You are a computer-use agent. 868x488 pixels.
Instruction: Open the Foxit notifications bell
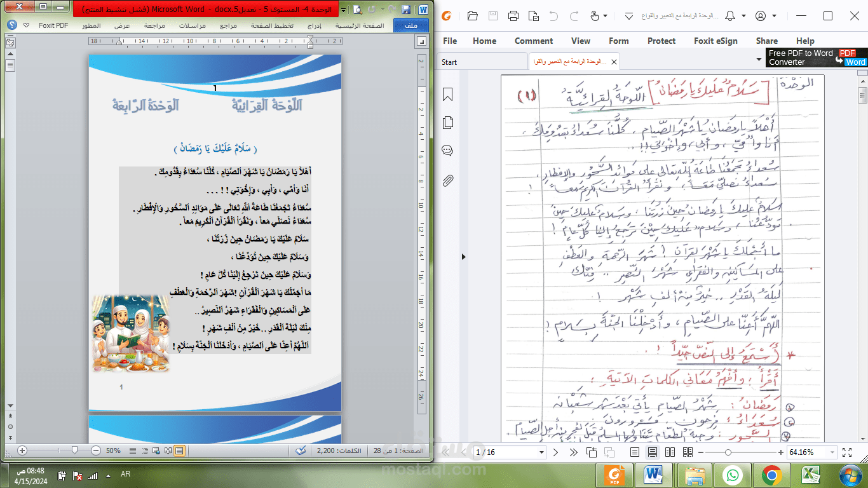(730, 16)
